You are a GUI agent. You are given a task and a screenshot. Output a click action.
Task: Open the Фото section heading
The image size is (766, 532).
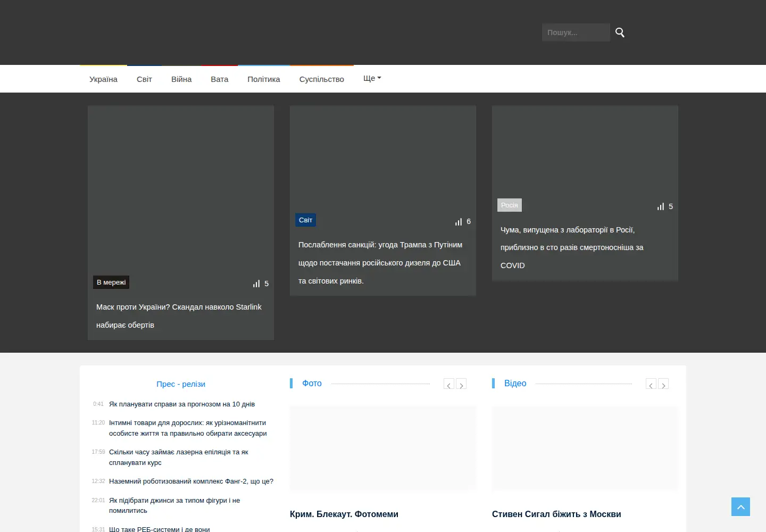click(x=312, y=384)
